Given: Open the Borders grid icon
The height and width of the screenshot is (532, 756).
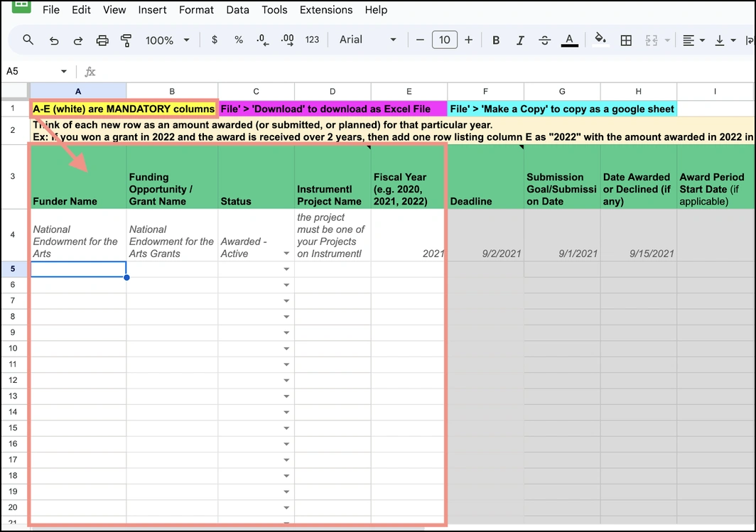Looking at the screenshot, I should tap(626, 40).
